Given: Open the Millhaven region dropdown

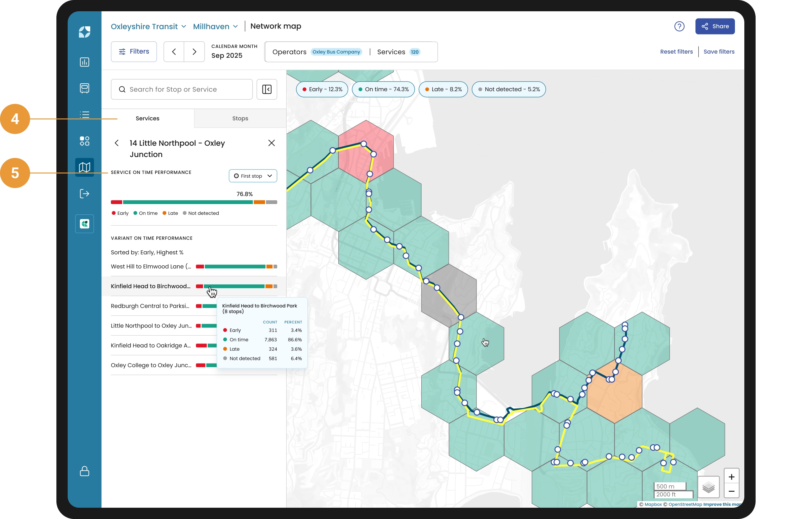Looking at the screenshot, I should (x=216, y=26).
